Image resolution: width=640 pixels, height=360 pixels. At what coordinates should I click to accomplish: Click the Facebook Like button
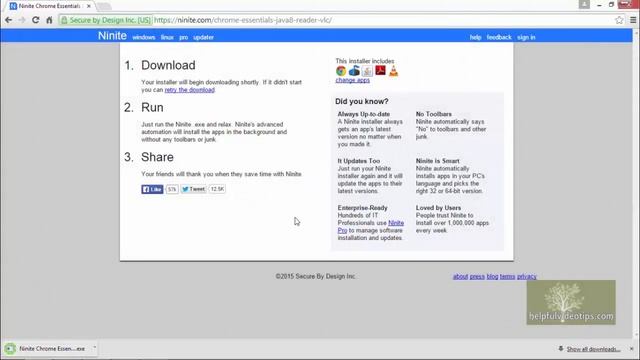[x=152, y=189]
